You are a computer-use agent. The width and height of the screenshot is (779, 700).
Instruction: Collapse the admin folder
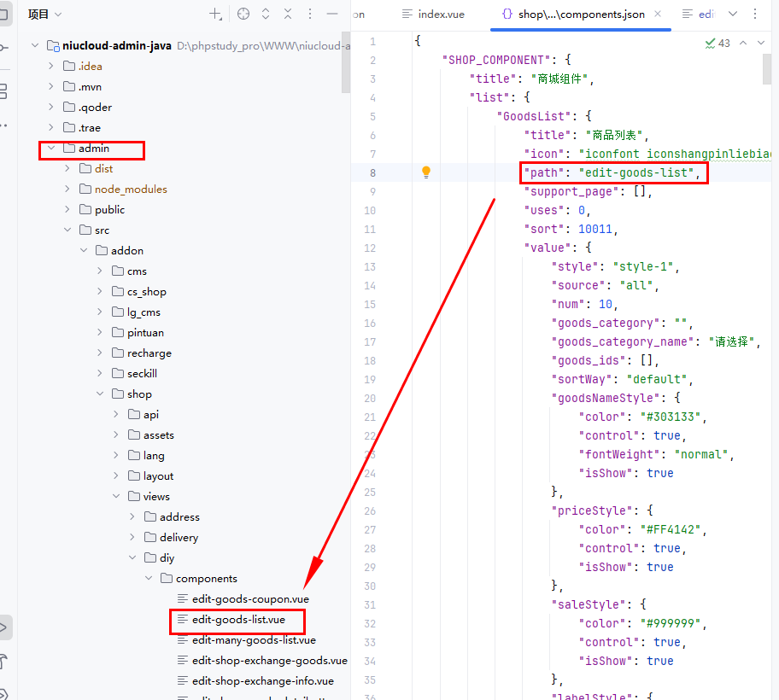point(51,149)
